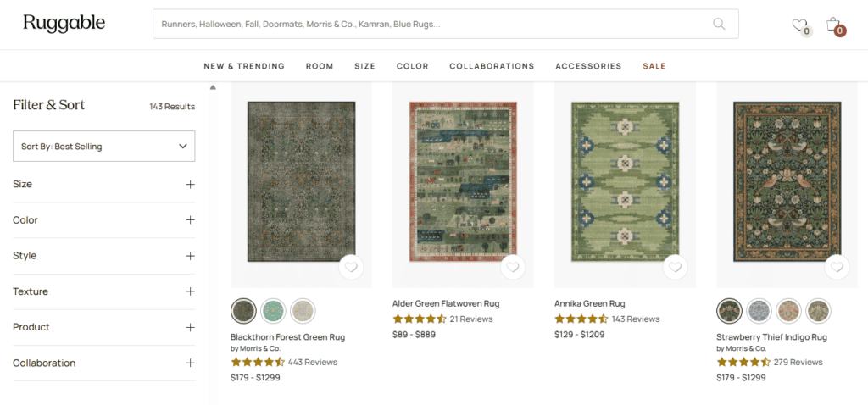Click Filter & Sort heading
The image size is (868, 405).
coord(48,105)
